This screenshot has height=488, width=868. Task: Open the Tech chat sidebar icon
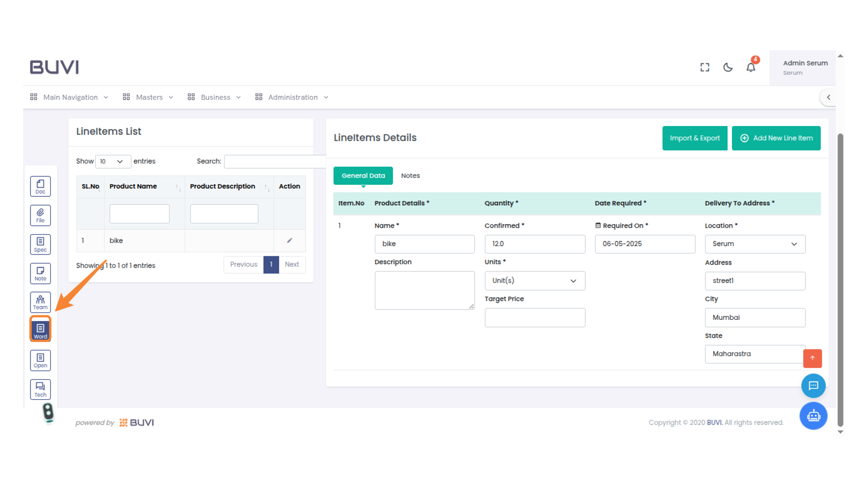pos(40,389)
